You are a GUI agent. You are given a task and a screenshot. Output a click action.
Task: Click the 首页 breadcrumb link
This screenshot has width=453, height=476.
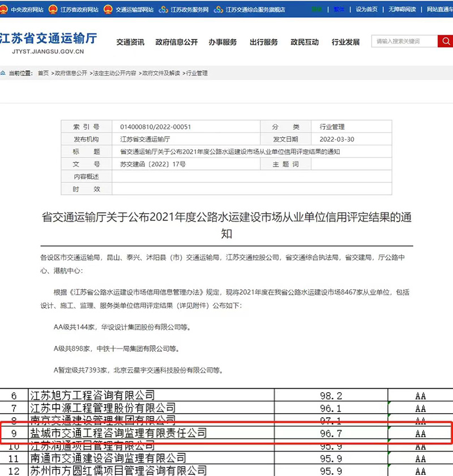43,73
